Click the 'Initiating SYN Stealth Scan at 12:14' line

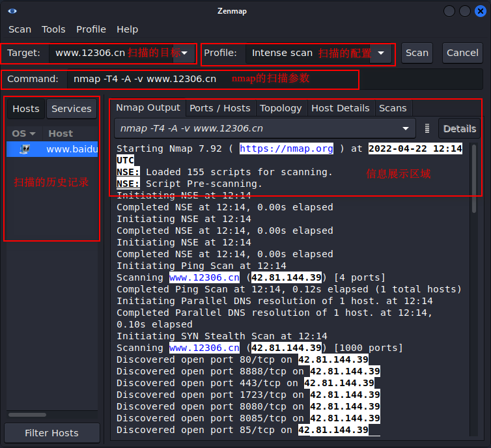click(x=221, y=336)
